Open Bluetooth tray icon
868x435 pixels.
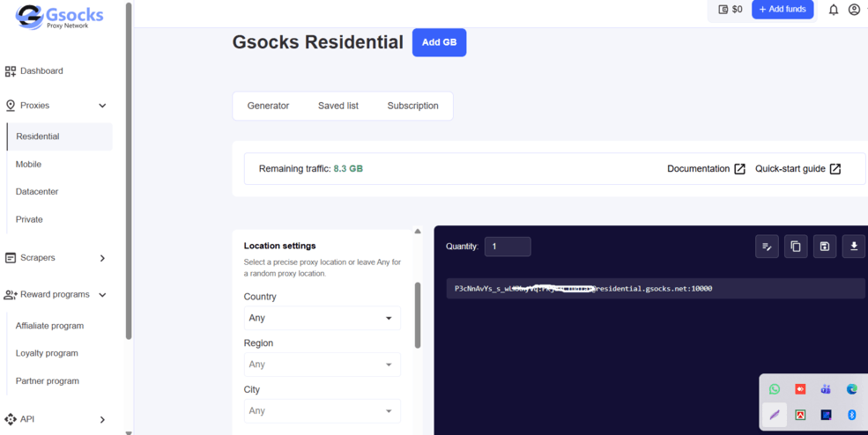[x=852, y=415]
